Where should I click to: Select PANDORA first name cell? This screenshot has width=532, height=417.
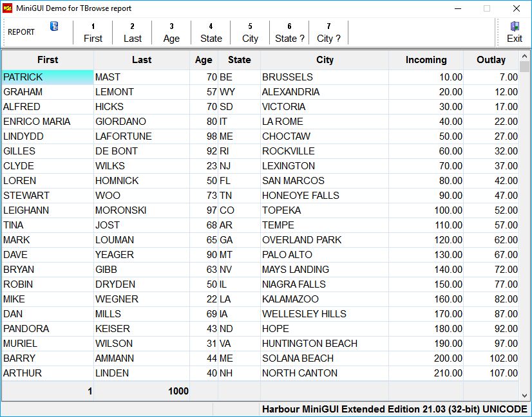48,329
